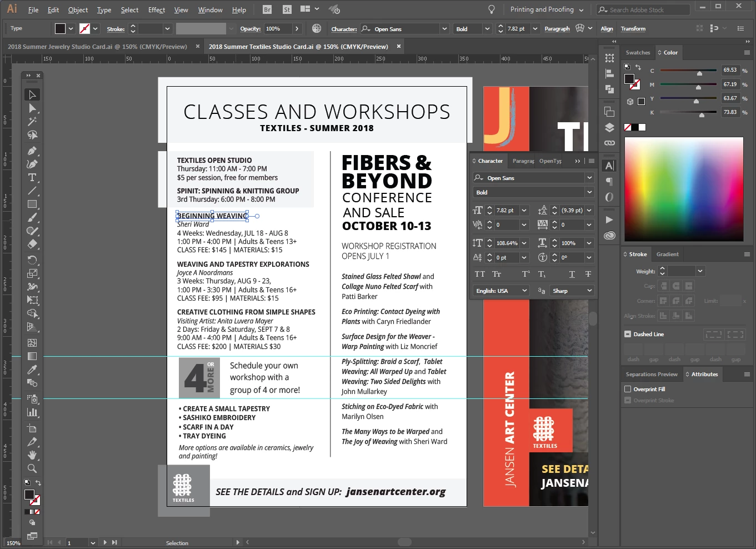Pick a color from the spectrum ramp
The width and height of the screenshot is (756, 549).
[684, 189]
